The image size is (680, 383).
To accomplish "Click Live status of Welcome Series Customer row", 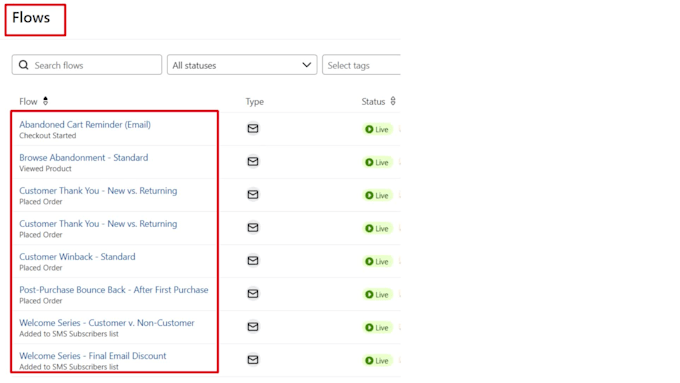I will click(377, 327).
